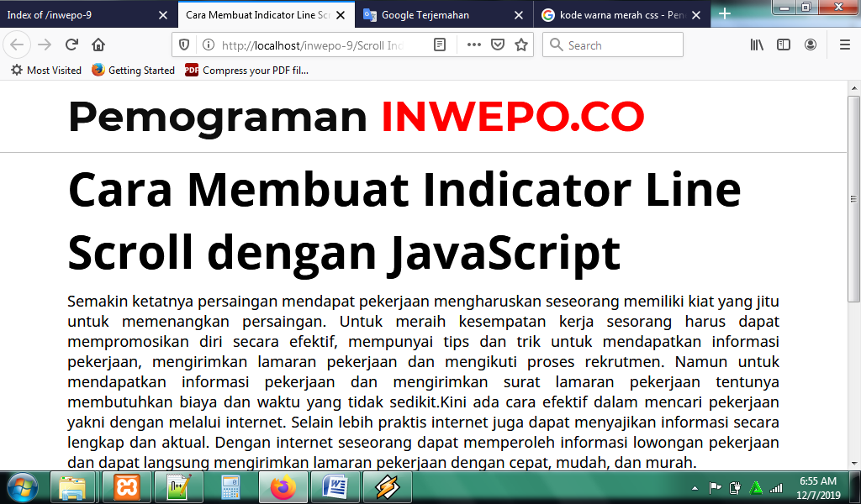Switch to Index of /inwepo-9 tab
The image size is (861, 504).
click(88, 15)
